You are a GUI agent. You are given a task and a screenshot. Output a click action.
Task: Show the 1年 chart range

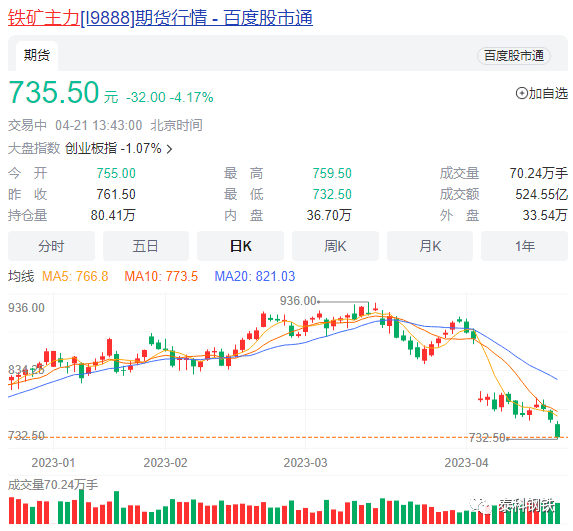(x=524, y=246)
